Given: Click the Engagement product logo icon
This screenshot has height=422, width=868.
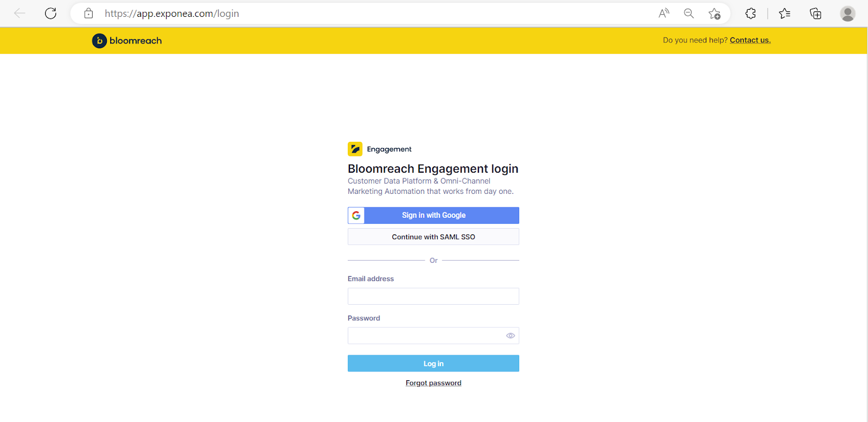Looking at the screenshot, I should [x=355, y=149].
